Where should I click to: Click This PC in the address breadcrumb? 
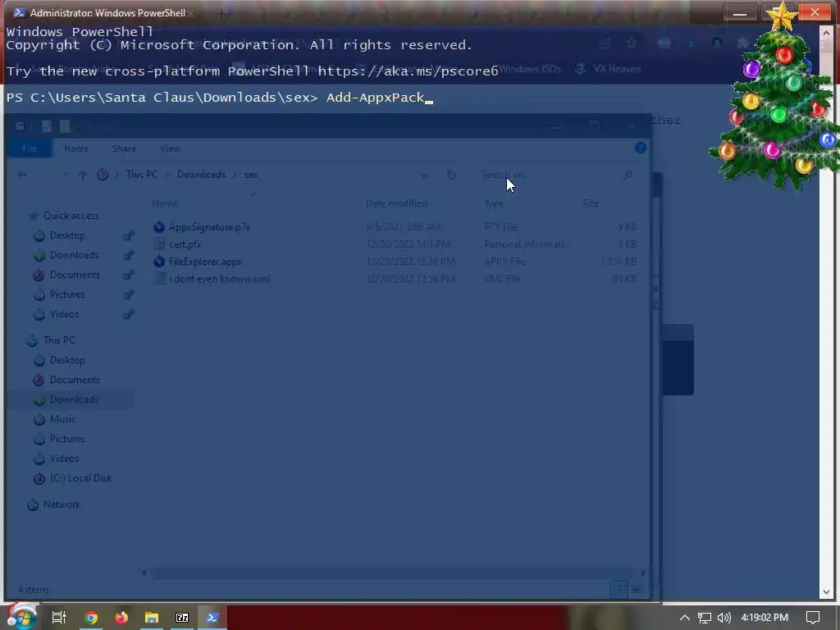click(142, 175)
